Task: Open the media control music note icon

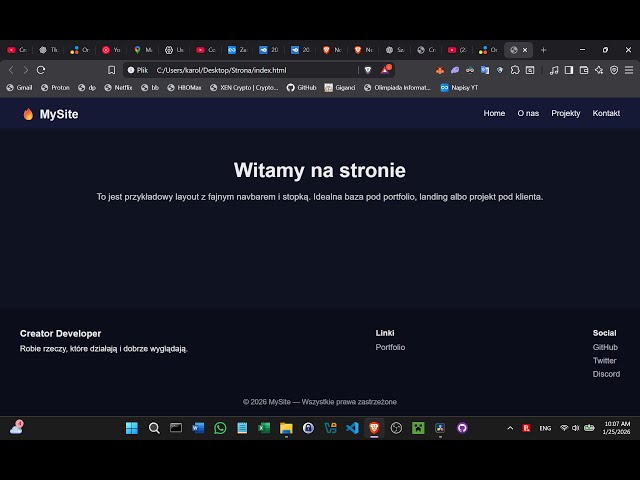Action: click(x=554, y=70)
